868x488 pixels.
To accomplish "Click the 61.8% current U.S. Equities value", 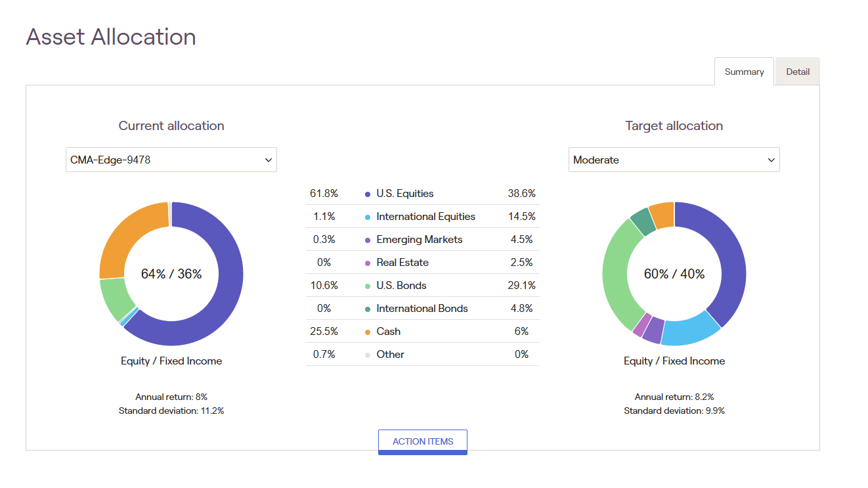I will pos(324,194).
